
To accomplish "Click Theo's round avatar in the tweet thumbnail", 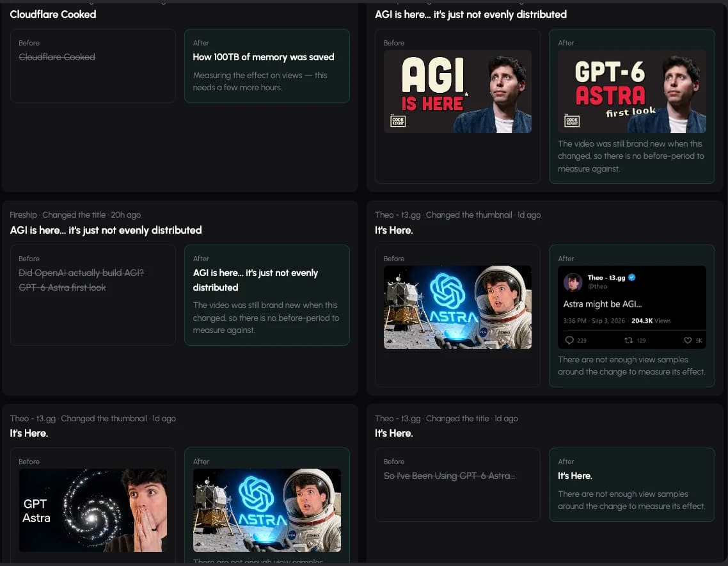I will tap(573, 282).
